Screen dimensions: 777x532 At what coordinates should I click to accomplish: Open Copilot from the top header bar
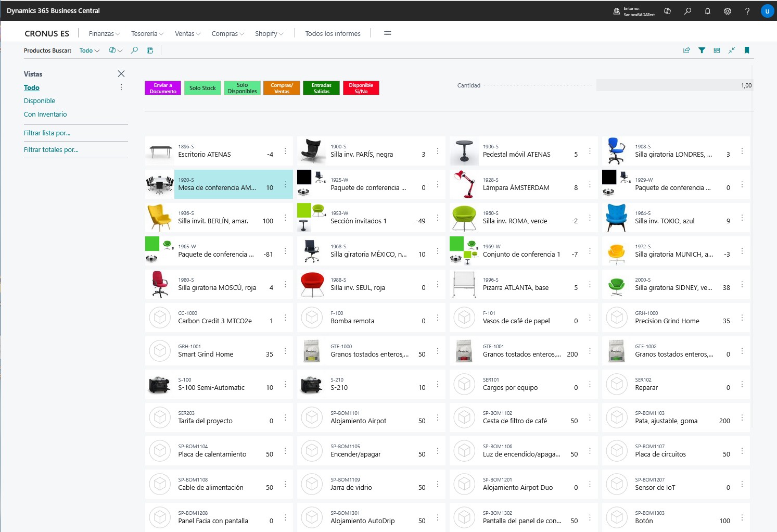click(667, 11)
